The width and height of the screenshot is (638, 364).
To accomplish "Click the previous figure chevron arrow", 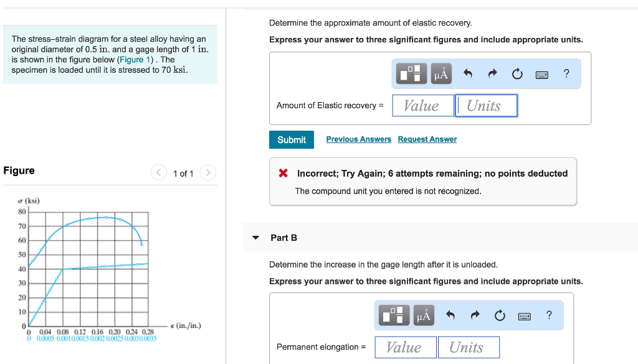I will tap(159, 173).
